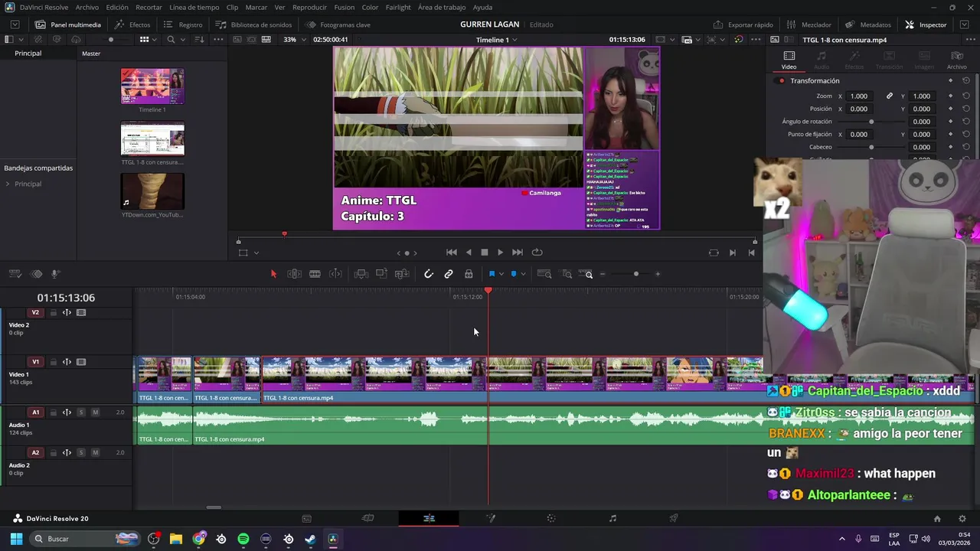
Task: Select the YTDown audio clip thumbnail
Action: (152, 191)
